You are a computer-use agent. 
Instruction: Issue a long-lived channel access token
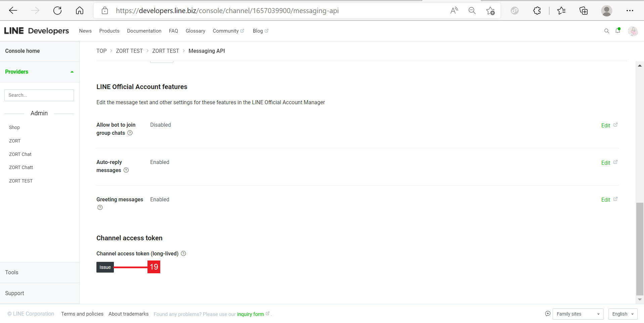click(x=105, y=267)
